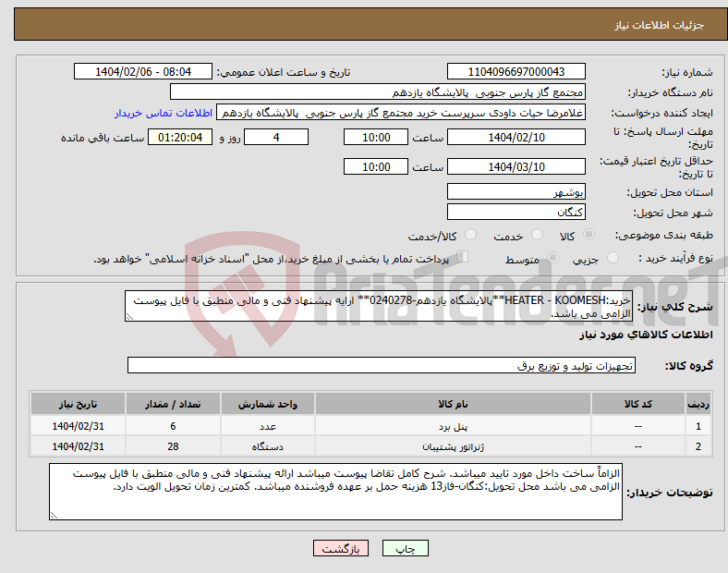Select the کالا radio button
This screenshot has height=573, width=728.
point(588,235)
